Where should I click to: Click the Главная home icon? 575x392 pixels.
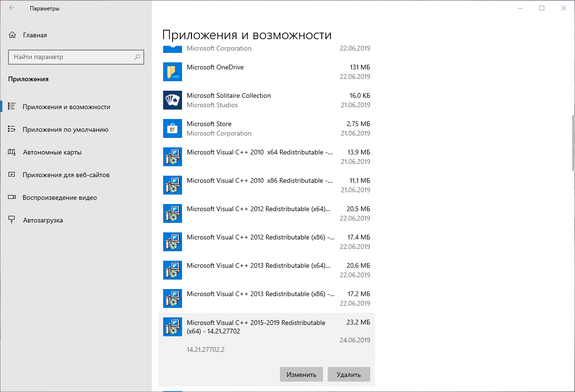[13, 34]
